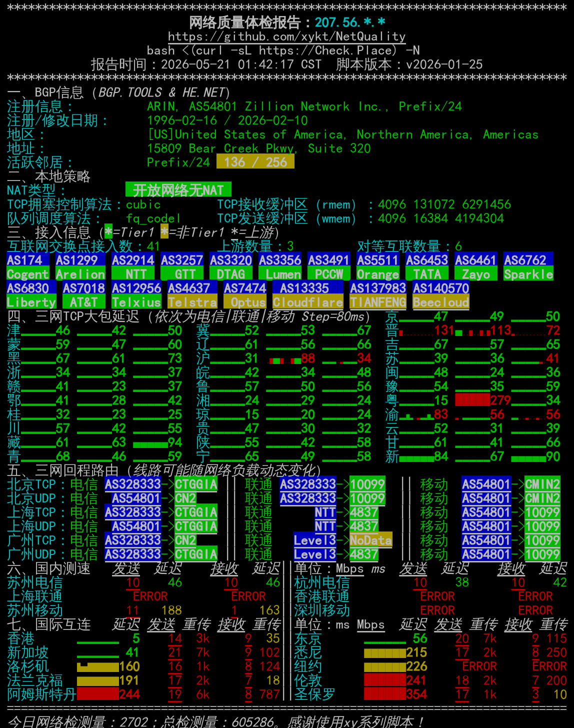Click the AS7474 Optus block
574x728 pixels.
(x=245, y=295)
